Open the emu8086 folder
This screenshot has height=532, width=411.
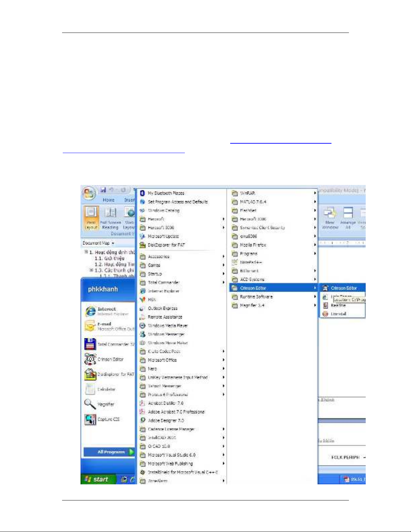274,236
